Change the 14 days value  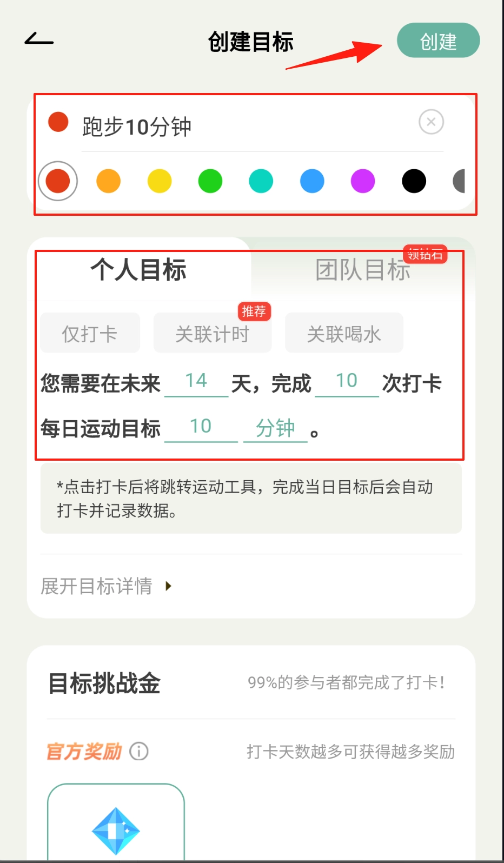196,382
